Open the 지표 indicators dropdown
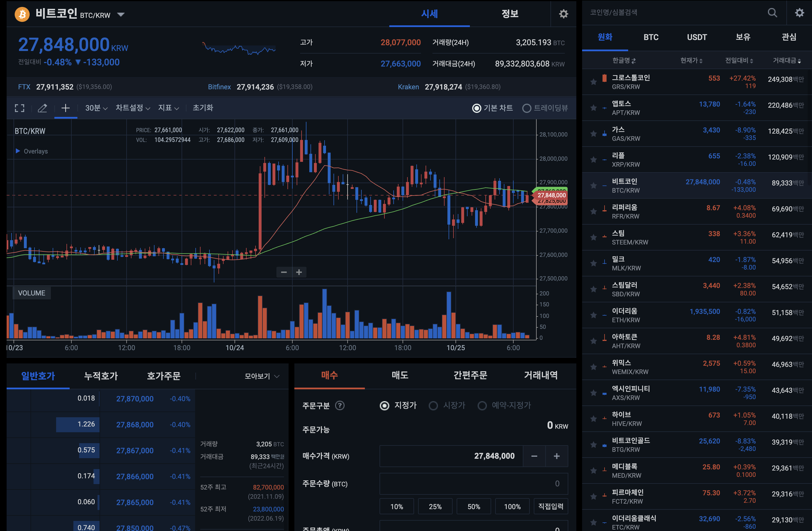The image size is (812, 531). (x=168, y=108)
